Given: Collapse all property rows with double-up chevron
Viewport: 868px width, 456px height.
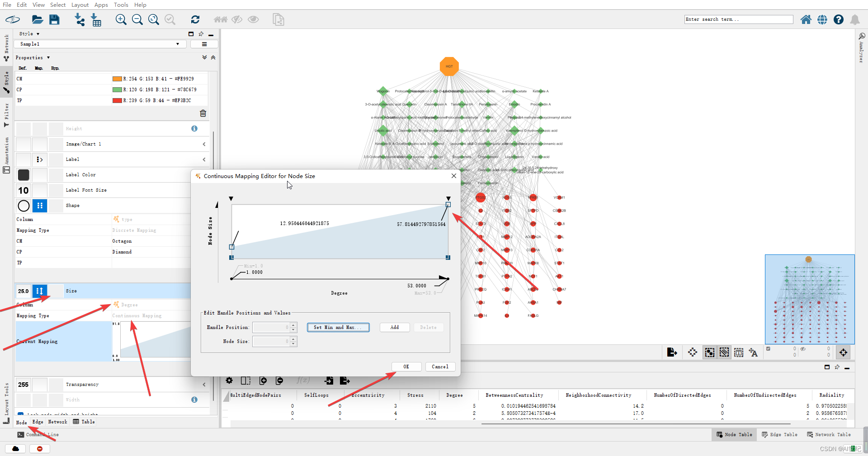Looking at the screenshot, I should point(213,57).
